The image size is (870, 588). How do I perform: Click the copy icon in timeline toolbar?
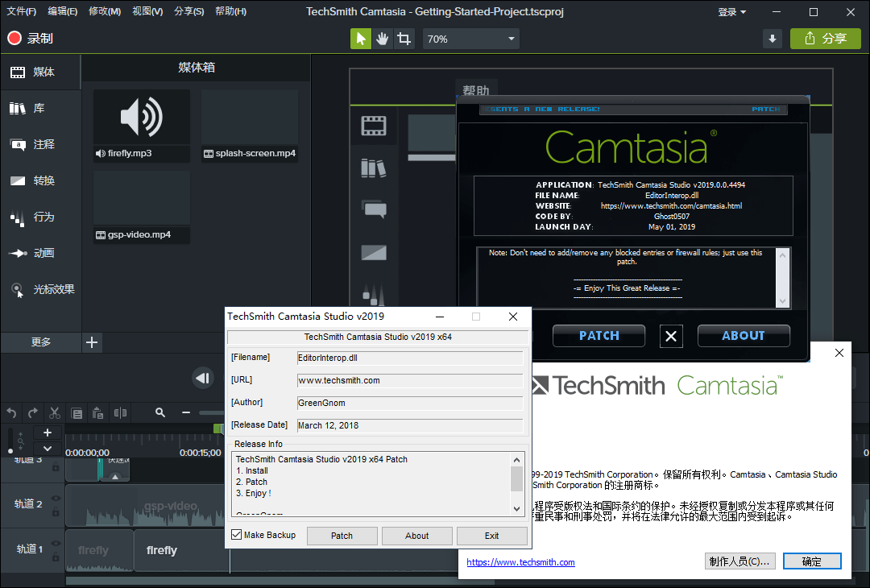(77, 412)
